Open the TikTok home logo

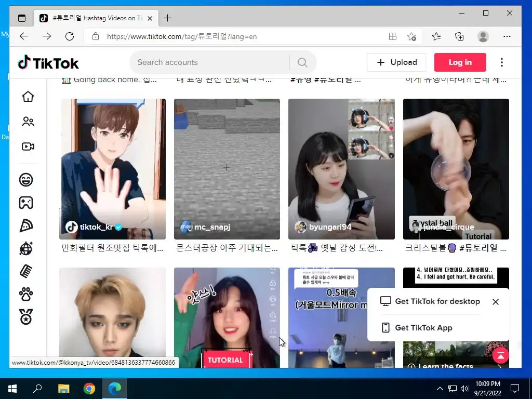tap(48, 63)
